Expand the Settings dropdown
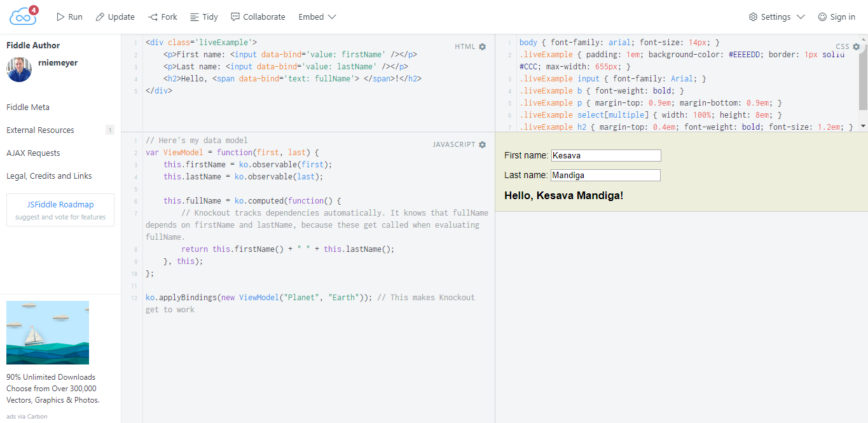Screen dimensions: 868x423 tap(776, 17)
